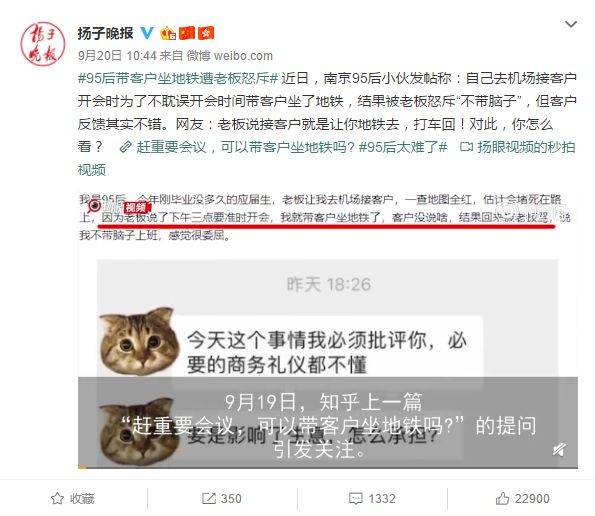Click the red emblem badge beside the flag
The width and height of the screenshot is (595, 516).
206,33
